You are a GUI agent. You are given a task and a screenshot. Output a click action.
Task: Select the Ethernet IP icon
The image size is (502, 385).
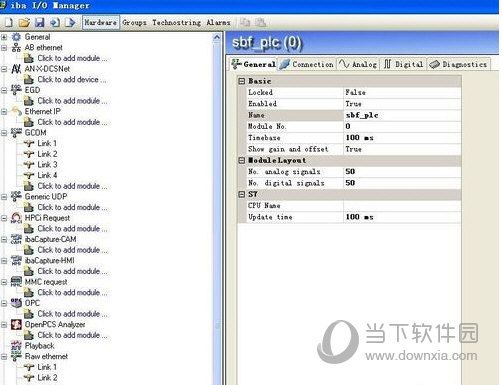(x=16, y=111)
